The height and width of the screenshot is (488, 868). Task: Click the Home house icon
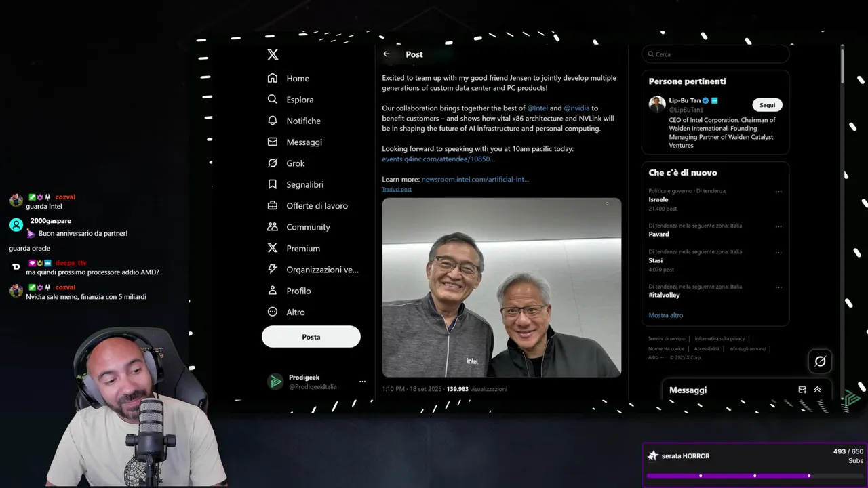(273, 78)
